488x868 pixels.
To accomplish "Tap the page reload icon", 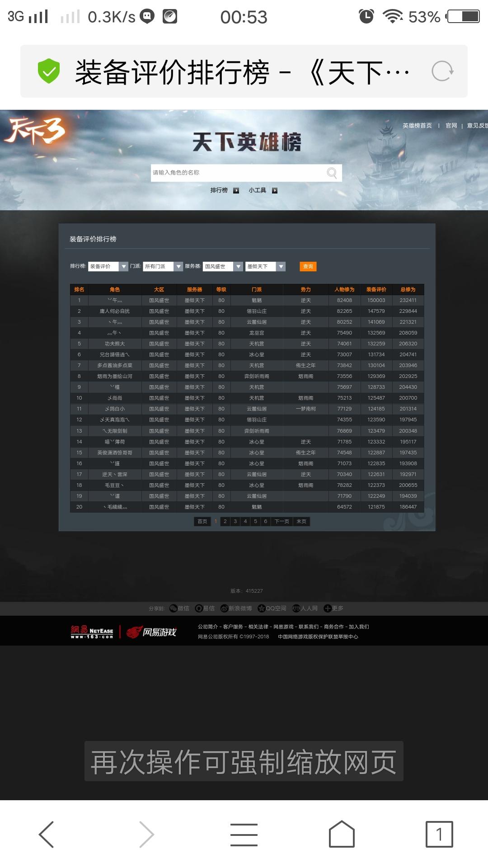I will (x=442, y=71).
